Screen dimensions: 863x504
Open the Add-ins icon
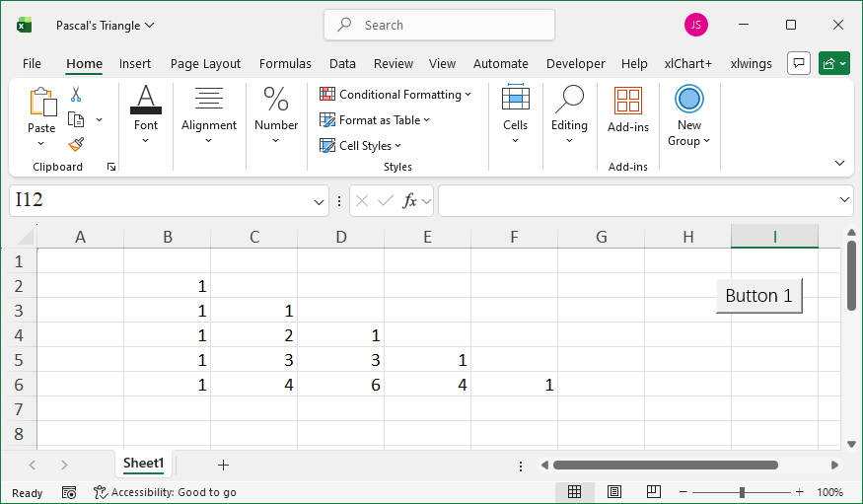tap(627, 102)
